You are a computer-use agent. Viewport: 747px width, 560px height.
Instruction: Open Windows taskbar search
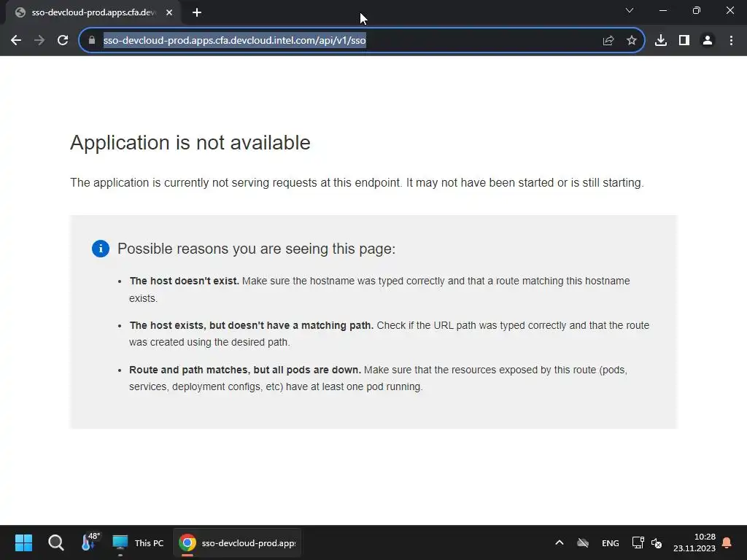[55, 542]
